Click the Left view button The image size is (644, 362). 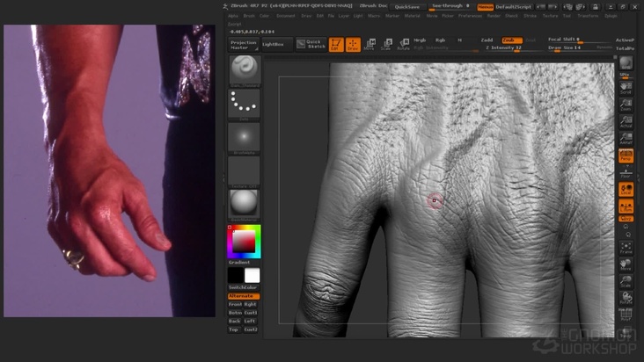pos(251,321)
